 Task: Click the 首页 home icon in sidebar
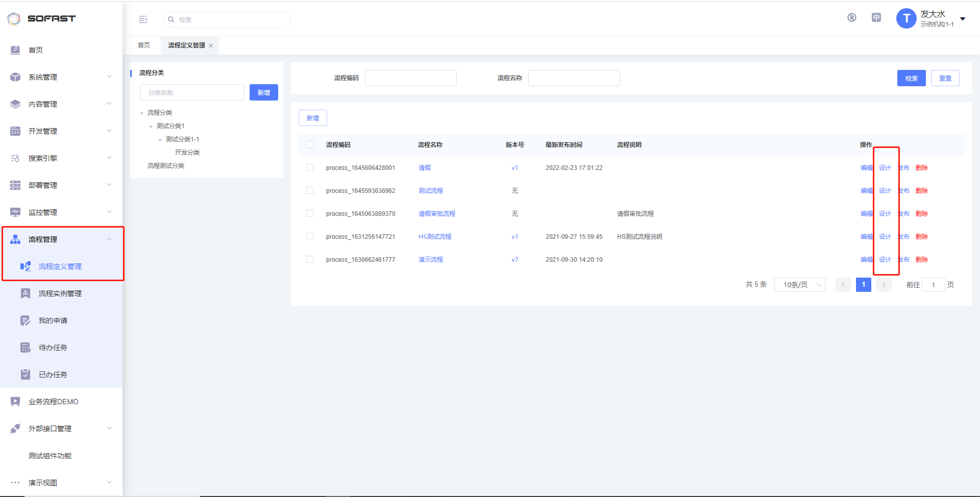[x=15, y=50]
